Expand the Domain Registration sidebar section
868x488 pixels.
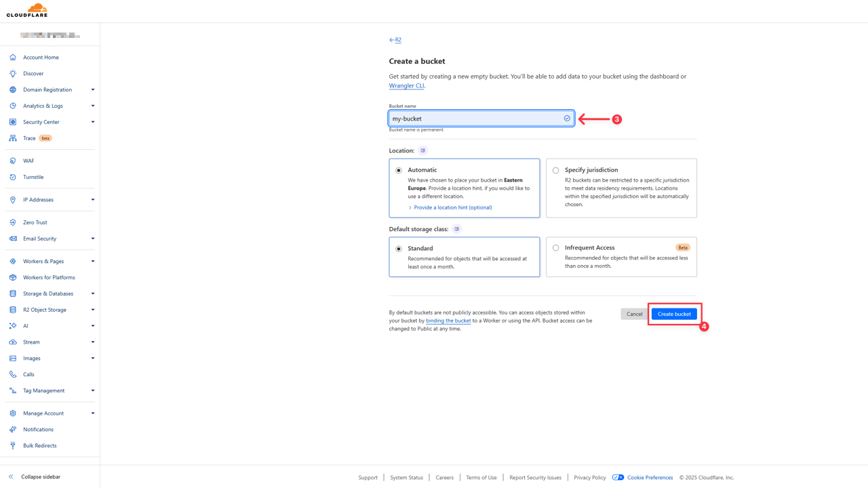click(92, 89)
